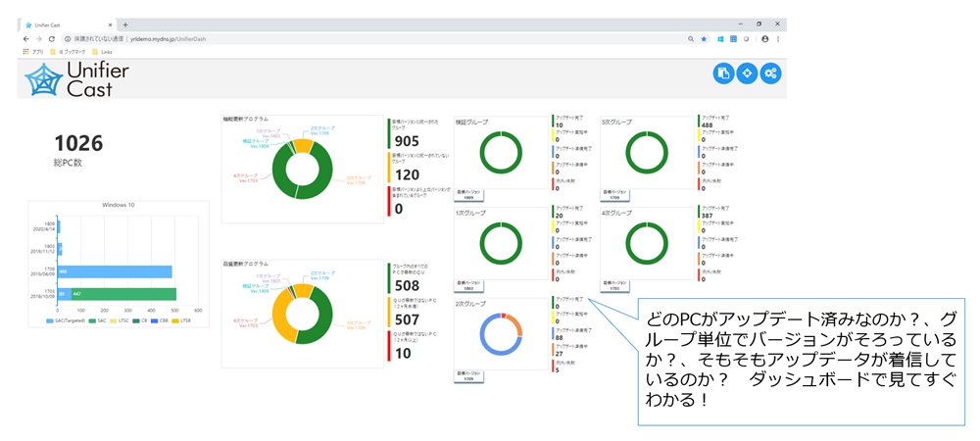Toggle the SAC(Targeted) legend entry
980x441 pixels.
tap(66, 320)
